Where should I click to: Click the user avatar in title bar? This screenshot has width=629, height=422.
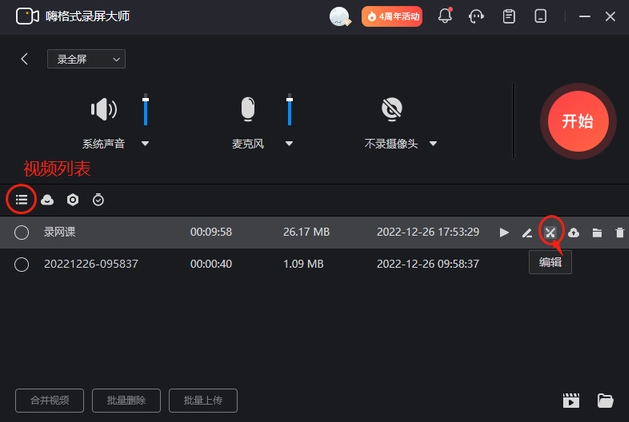pos(340,16)
